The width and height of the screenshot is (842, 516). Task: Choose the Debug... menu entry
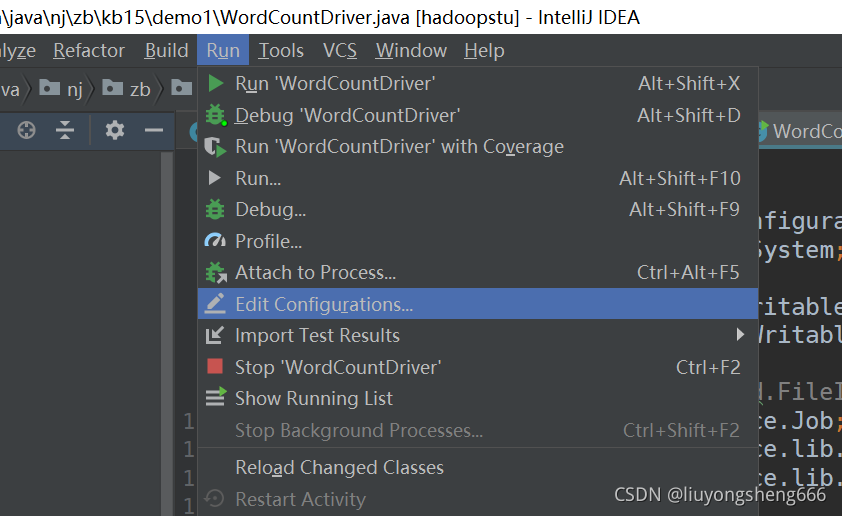478,209
